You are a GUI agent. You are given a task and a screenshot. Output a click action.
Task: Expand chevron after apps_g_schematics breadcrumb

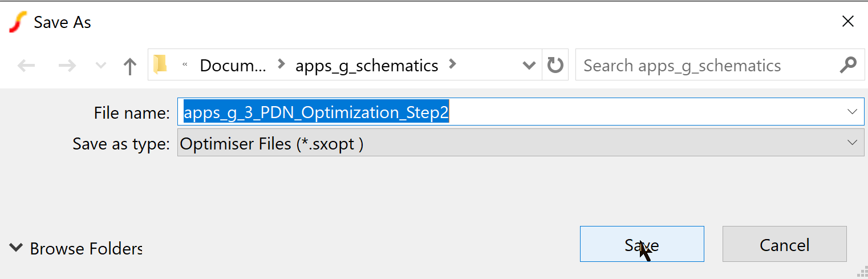pos(452,64)
